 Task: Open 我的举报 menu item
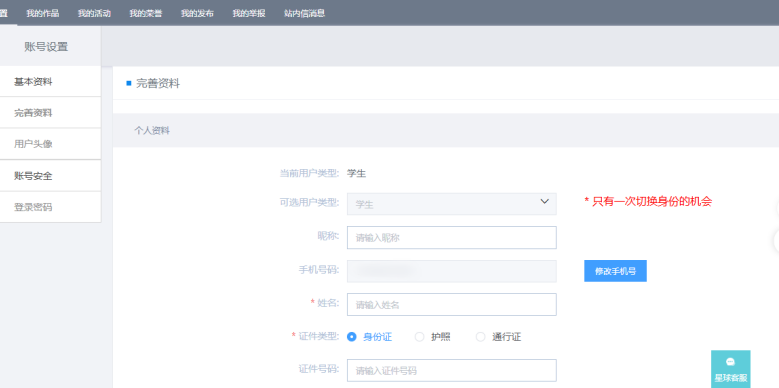pyautogui.click(x=249, y=13)
